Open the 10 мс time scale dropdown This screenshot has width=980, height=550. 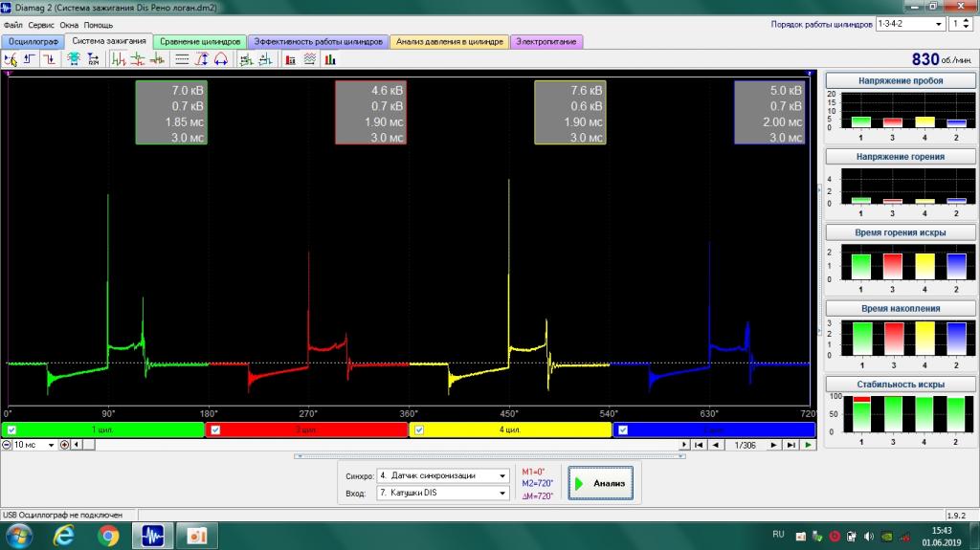51,445
